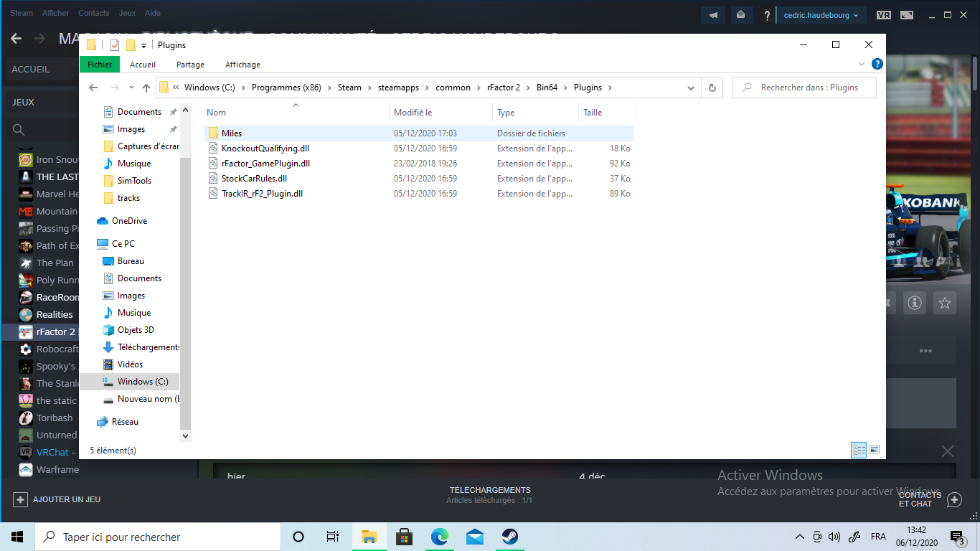This screenshot has width=980, height=551.
Task: Click favorite star icon in Steam
Action: tap(945, 303)
